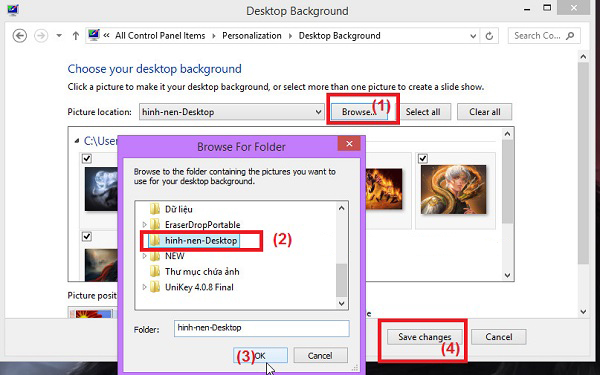This screenshot has width=600, height=375.
Task: Click the Browse... button
Action: [x=359, y=112]
